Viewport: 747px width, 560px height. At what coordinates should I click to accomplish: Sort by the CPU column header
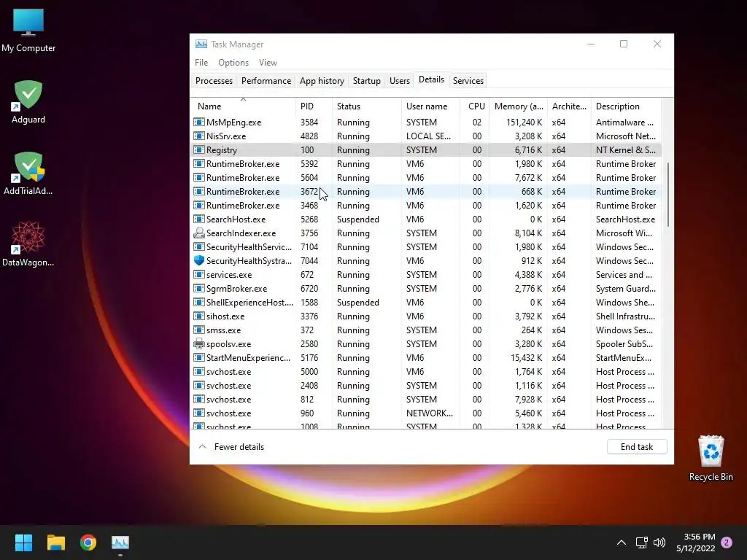[474, 106]
